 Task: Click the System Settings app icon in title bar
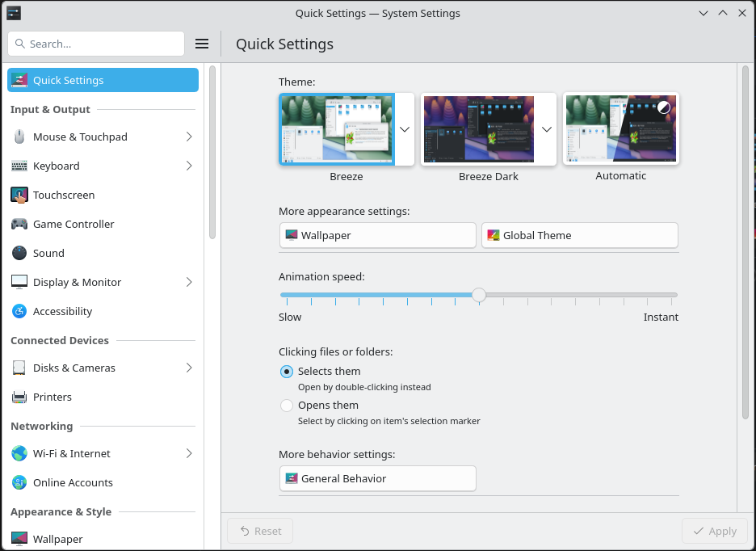pos(14,13)
